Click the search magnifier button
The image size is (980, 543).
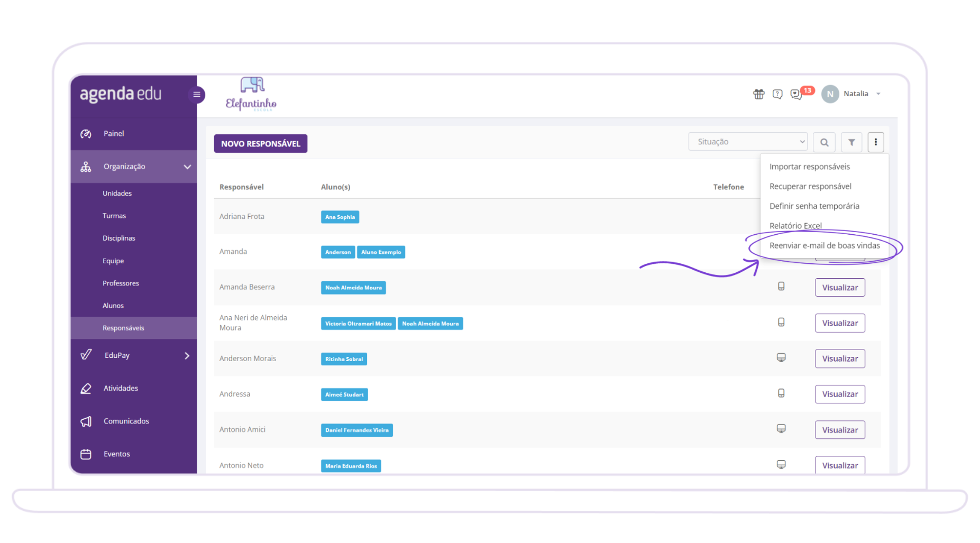click(824, 142)
